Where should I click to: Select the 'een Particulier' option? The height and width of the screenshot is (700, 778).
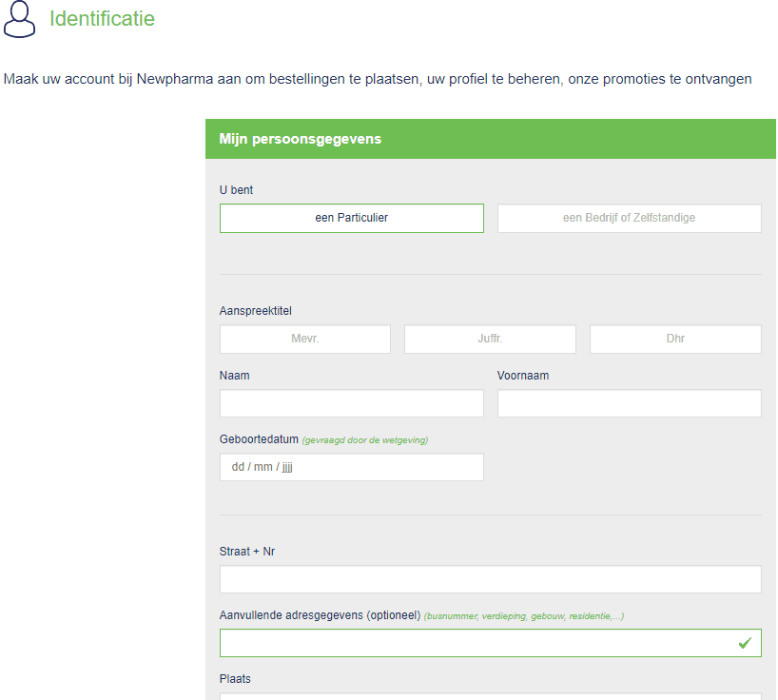pos(351,218)
